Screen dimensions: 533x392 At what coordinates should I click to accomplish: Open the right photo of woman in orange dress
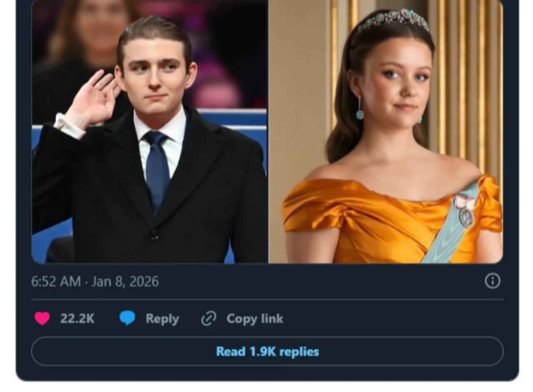(x=386, y=166)
